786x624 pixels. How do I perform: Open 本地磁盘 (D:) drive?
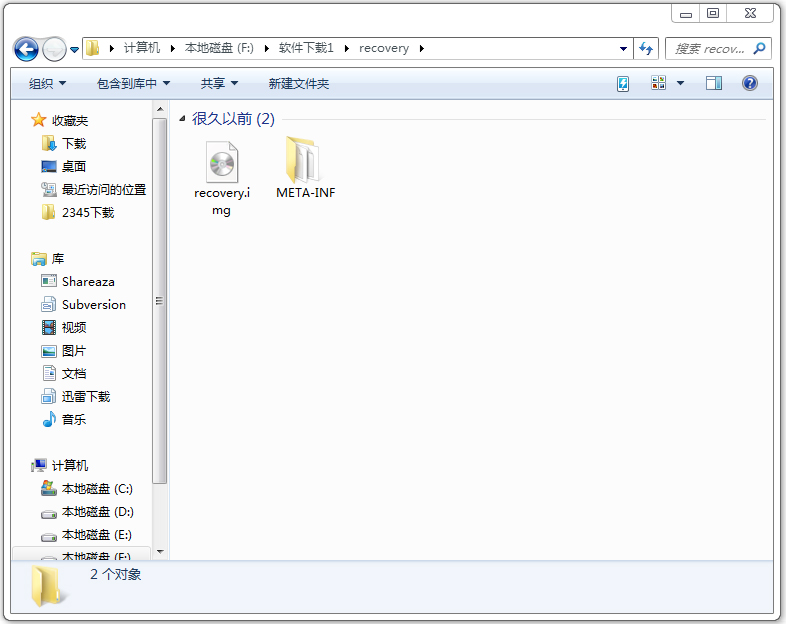coord(98,512)
